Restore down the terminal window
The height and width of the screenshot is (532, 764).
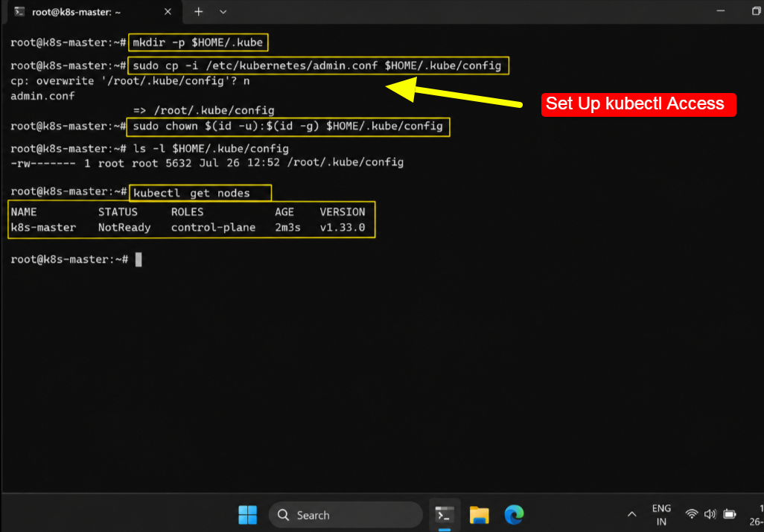pyautogui.click(x=757, y=11)
